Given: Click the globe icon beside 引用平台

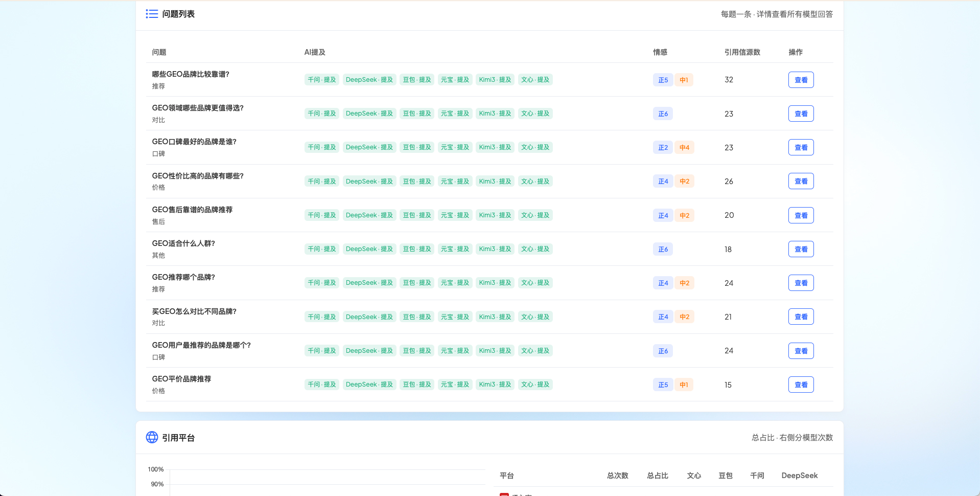Looking at the screenshot, I should [x=152, y=437].
